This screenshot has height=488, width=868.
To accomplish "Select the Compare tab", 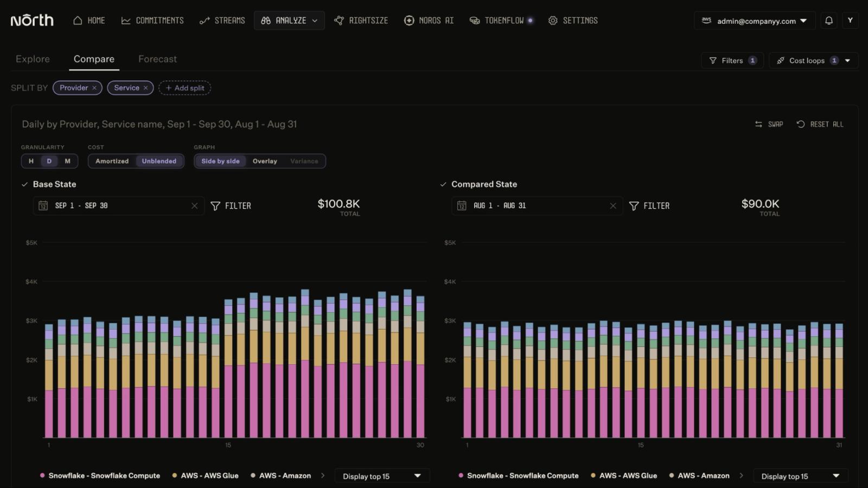I will coord(94,59).
